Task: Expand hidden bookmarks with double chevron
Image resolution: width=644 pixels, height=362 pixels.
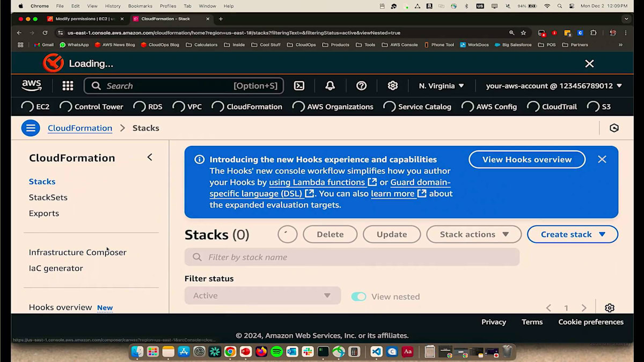Action: click(620, 45)
